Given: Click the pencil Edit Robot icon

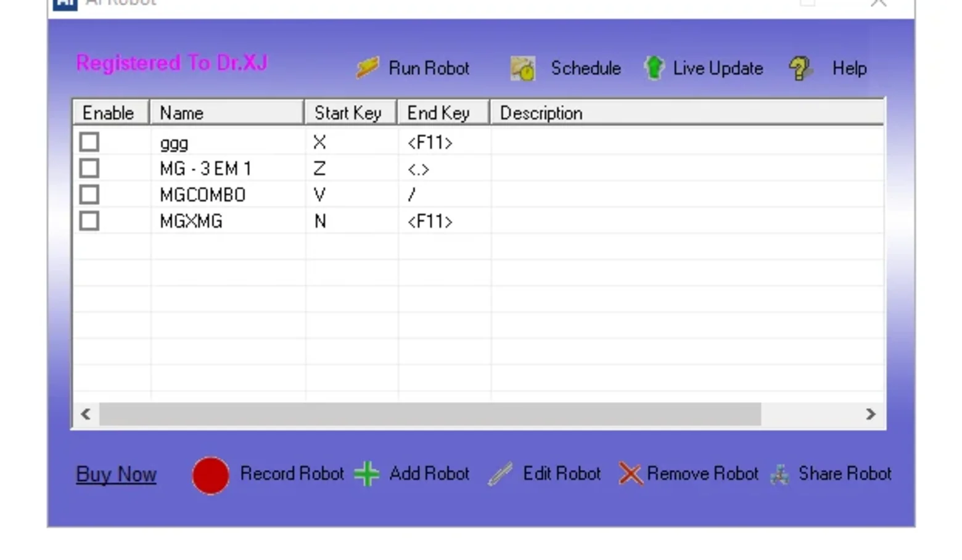Looking at the screenshot, I should 500,474.
